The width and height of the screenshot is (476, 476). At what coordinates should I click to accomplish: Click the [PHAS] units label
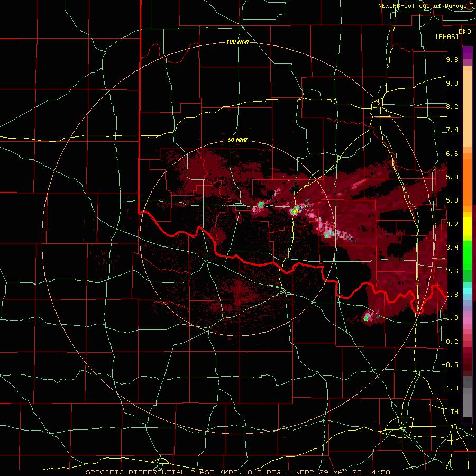click(447, 36)
